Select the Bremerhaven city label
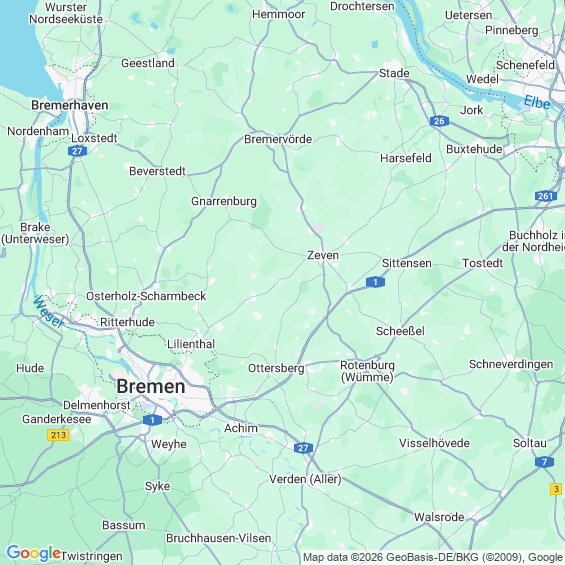Image resolution: width=565 pixels, height=565 pixels. pos(70,105)
